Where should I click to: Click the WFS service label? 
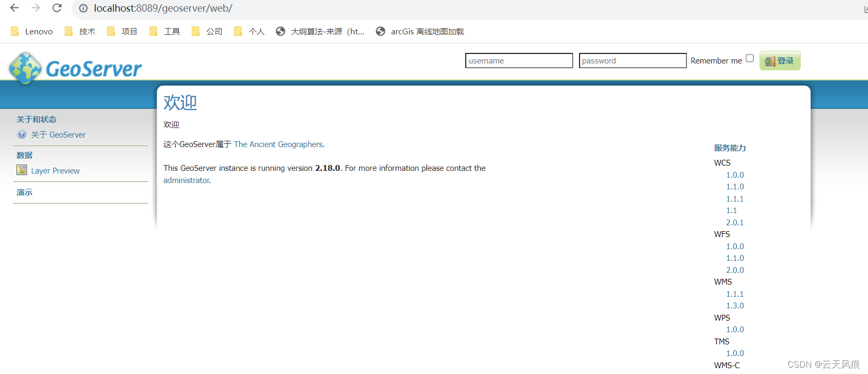(722, 234)
